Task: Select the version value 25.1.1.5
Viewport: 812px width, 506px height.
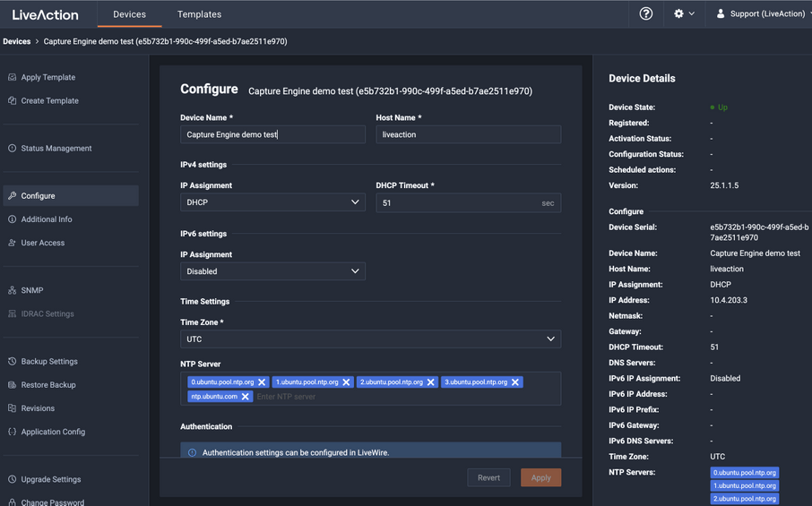Action: click(x=724, y=185)
